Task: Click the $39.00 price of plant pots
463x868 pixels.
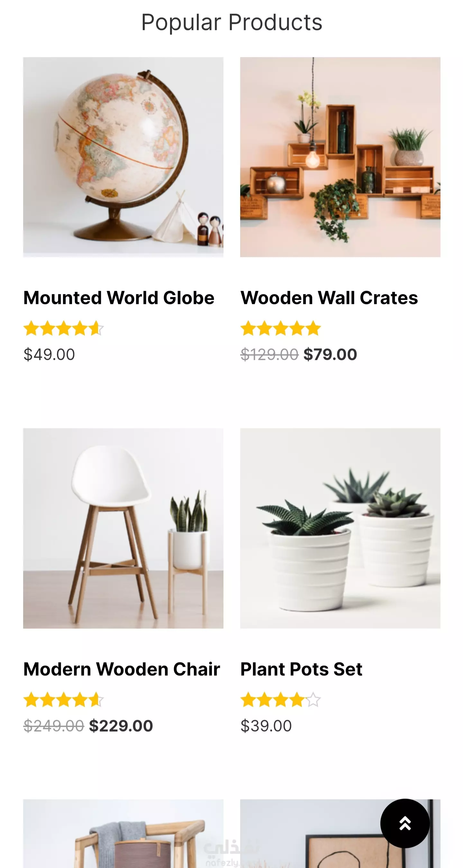Action: coord(266,726)
